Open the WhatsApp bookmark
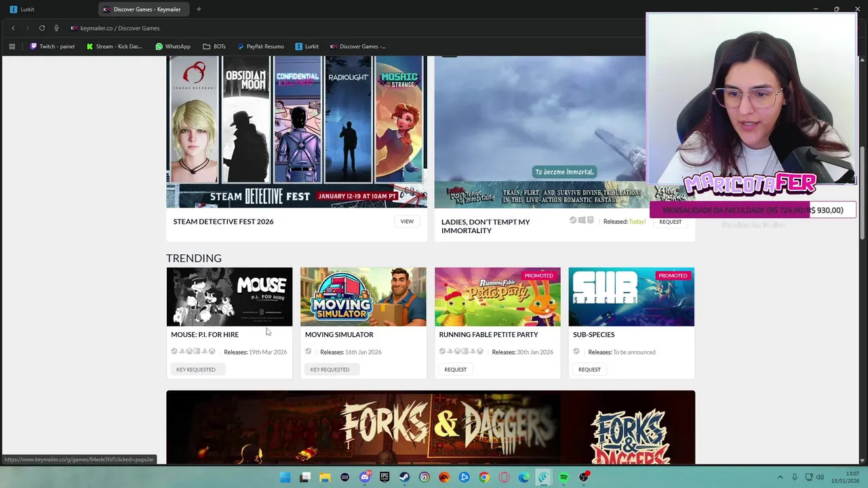The image size is (868, 488). [173, 47]
